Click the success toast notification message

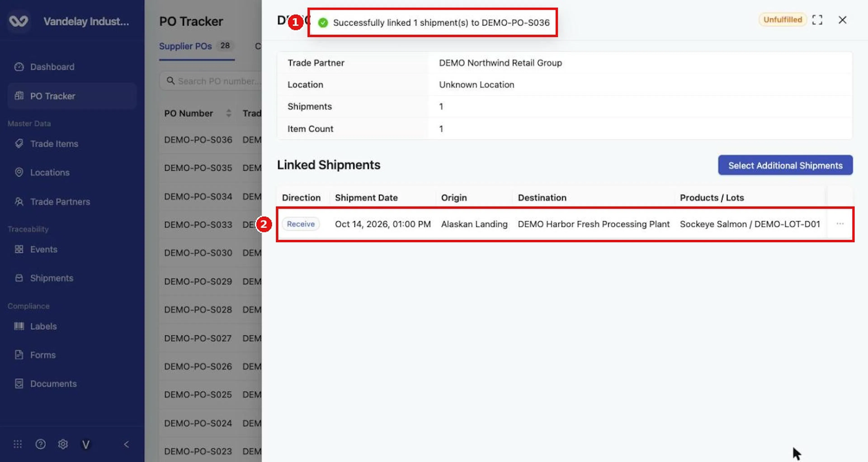[432, 23]
